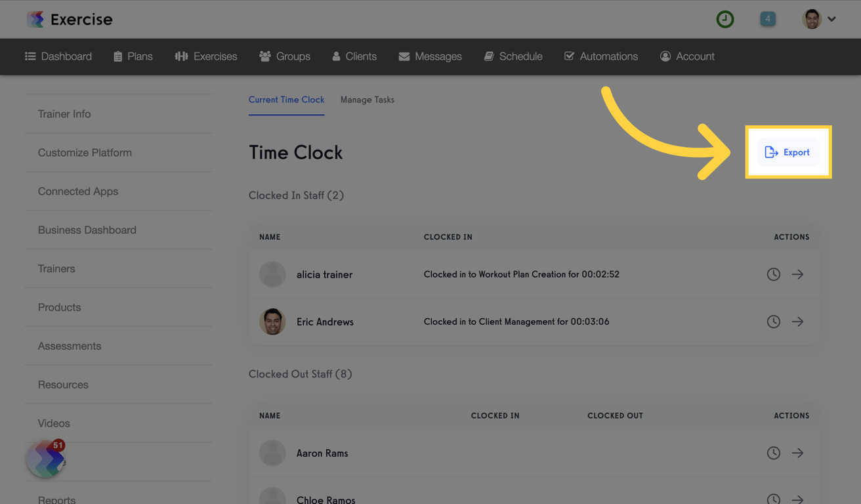Viewport: 861px width, 504px height.
Task: Click the arrow icon for Aaron Rams
Action: [797, 453]
